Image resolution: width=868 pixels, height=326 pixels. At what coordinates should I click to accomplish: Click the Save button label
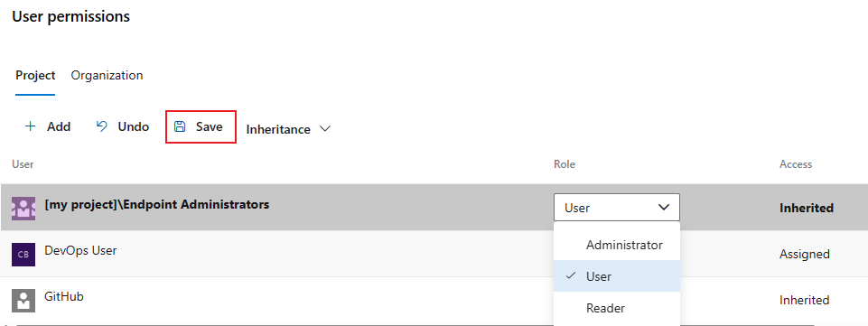click(x=210, y=126)
